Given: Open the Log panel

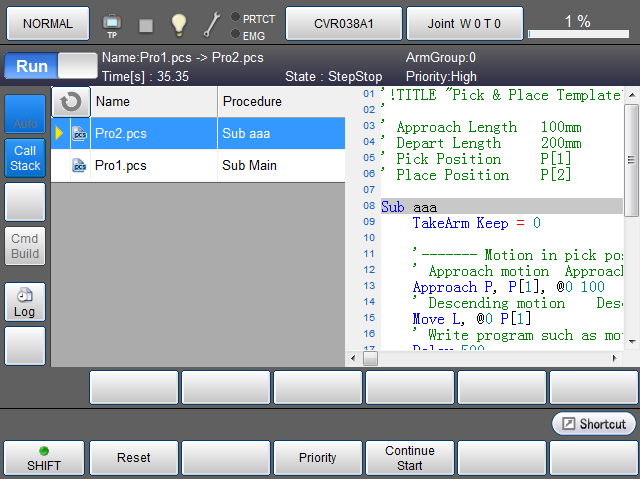Looking at the screenshot, I should [25, 303].
